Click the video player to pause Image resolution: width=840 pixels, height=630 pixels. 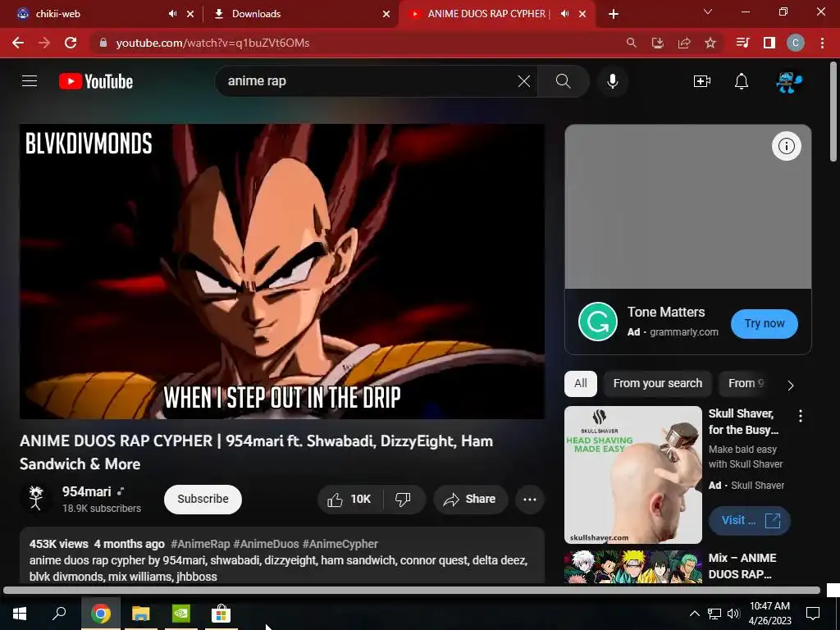click(x=282, y=271)
